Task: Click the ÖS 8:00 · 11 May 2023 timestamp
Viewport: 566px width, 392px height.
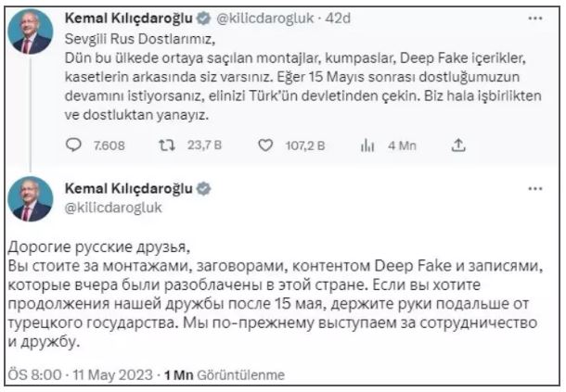Action: pyautogui.click(x=80, y=375)
